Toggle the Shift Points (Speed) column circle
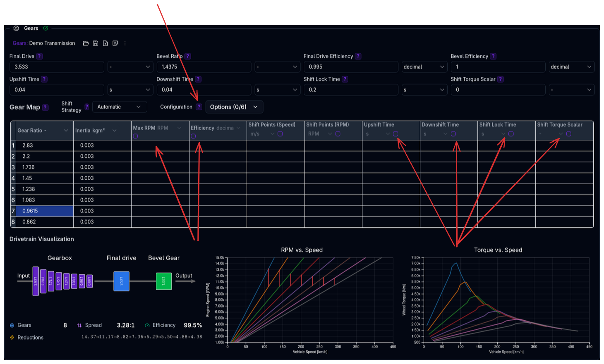The width and height of the screenshot is (604, 364). pyautogui.click(x=280, y=134)
